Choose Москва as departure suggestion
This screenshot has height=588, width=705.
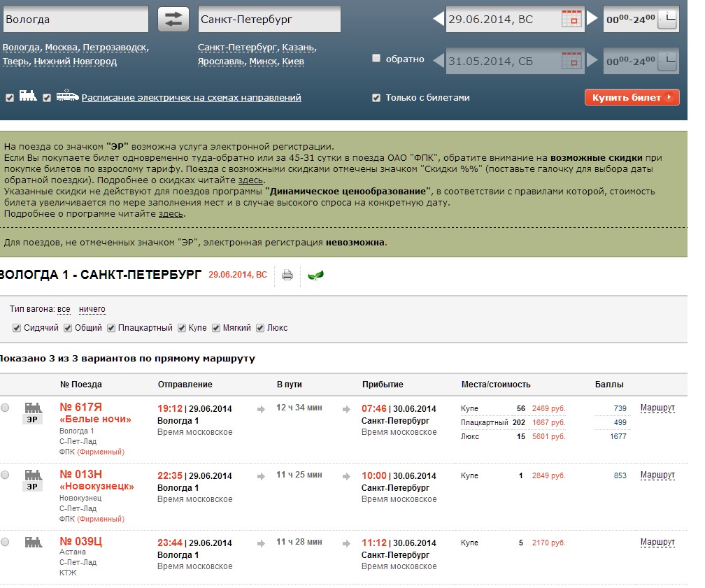61,48
